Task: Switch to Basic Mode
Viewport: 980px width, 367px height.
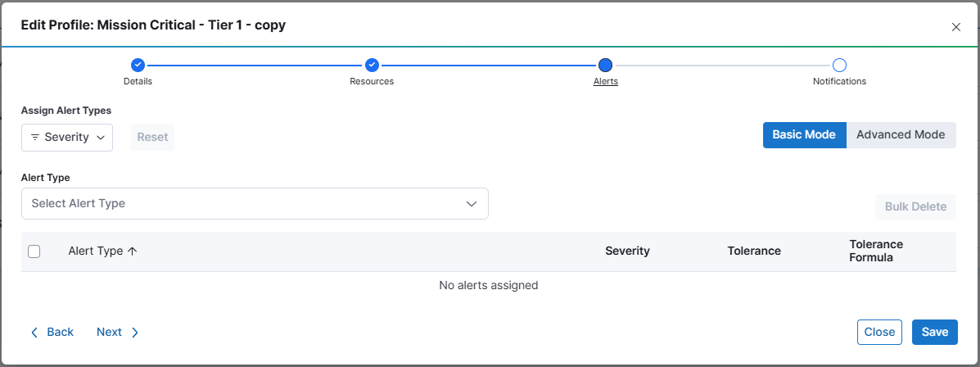Action: pos(804,135)
